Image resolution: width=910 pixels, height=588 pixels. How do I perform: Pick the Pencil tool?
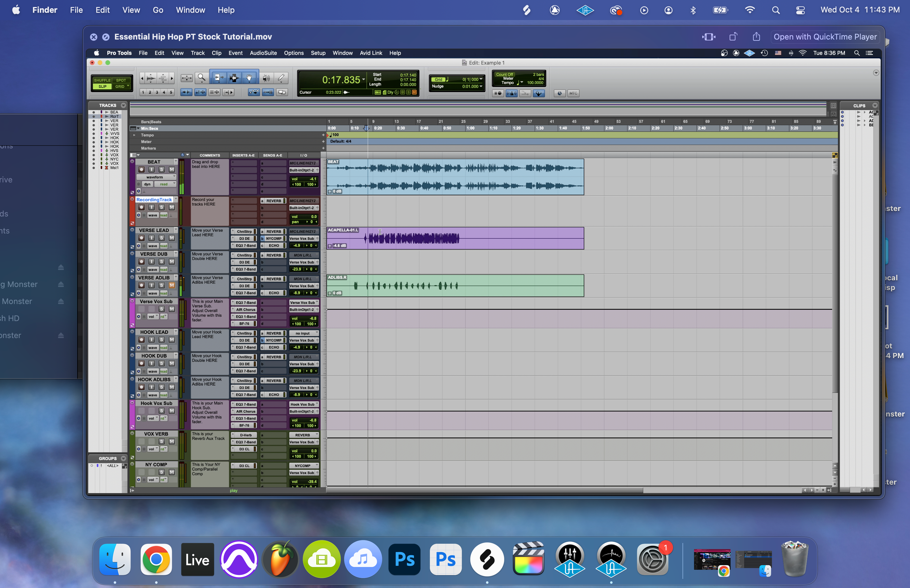tap(281, 78)
